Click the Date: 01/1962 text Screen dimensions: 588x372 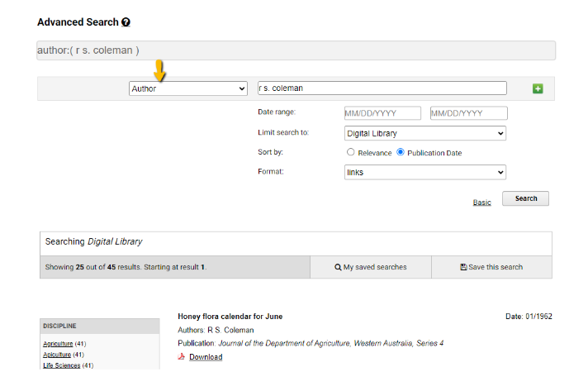point(529,317)
